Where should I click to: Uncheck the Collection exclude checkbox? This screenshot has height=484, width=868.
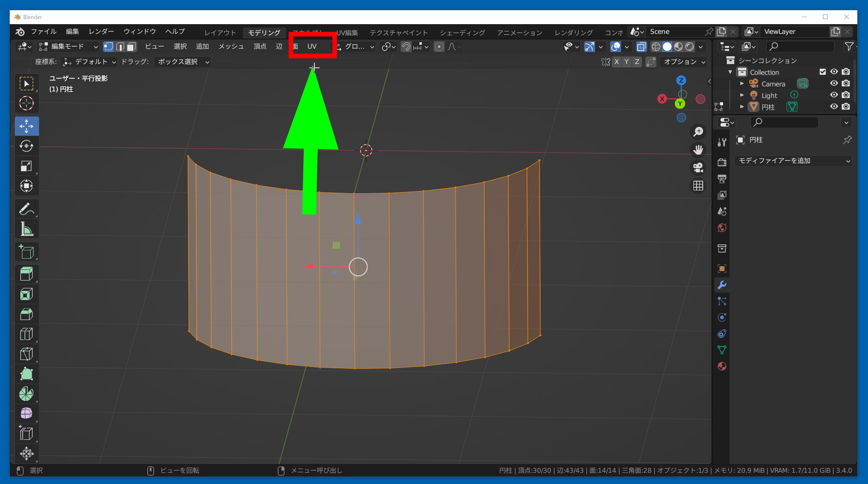[822, 72]
